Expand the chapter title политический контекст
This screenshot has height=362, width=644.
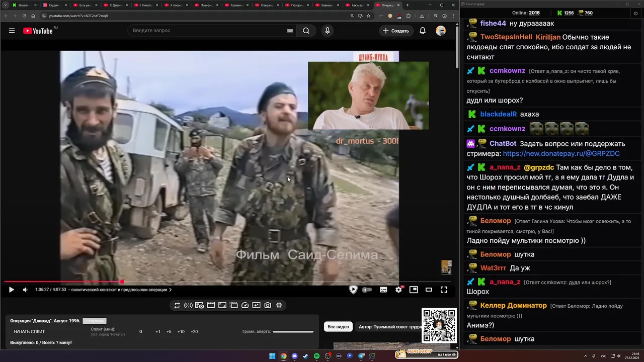pos(121,290)
